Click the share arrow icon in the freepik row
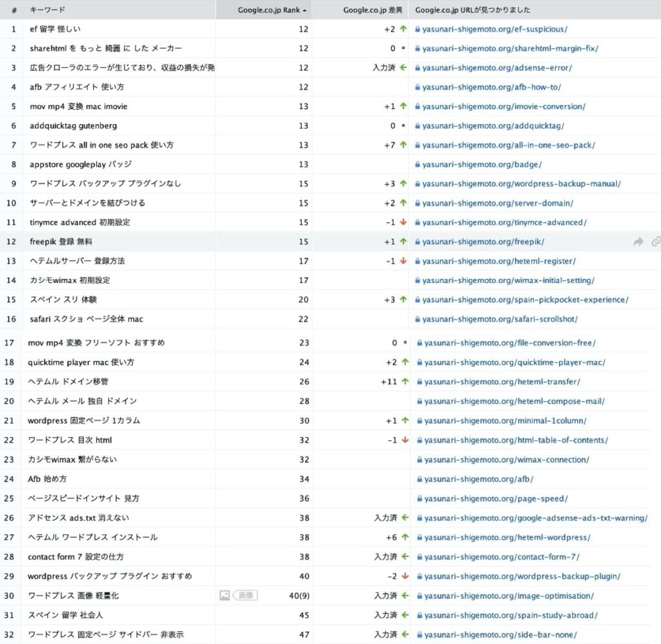661x644 pixels. click(638, 242)
